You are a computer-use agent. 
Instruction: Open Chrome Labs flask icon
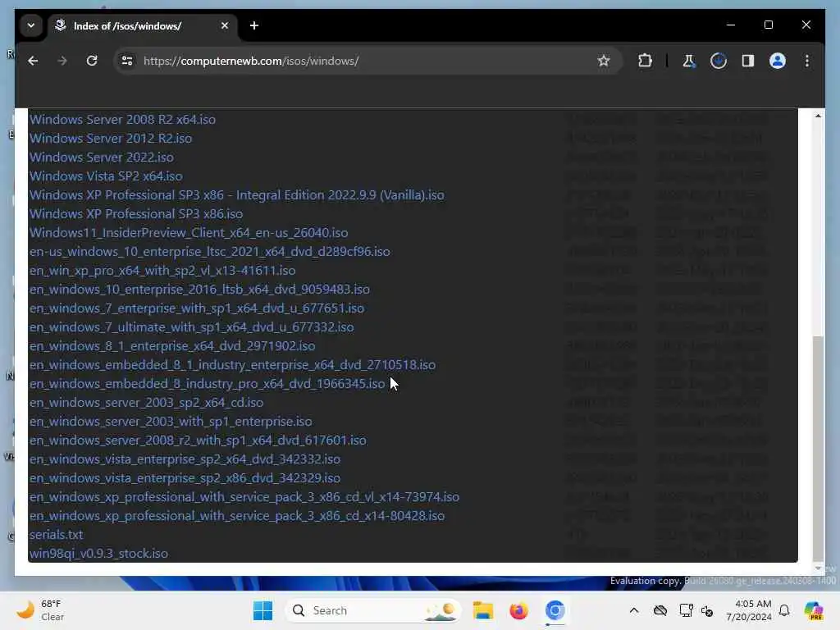(x=688, y=61)
